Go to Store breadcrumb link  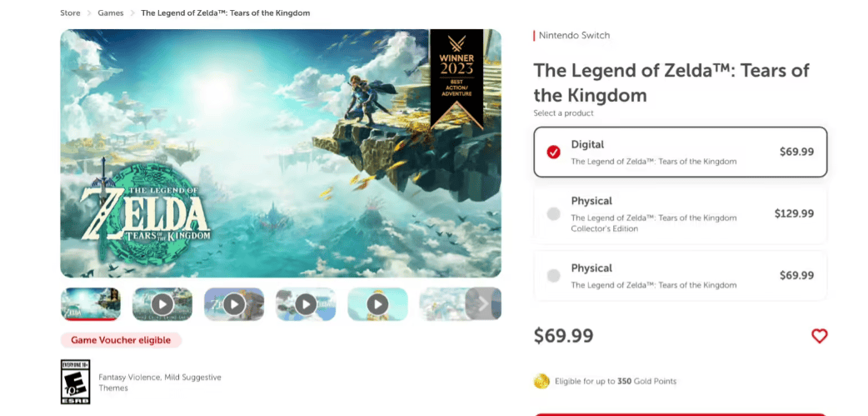pyautogui.click(x=70, y=13)
